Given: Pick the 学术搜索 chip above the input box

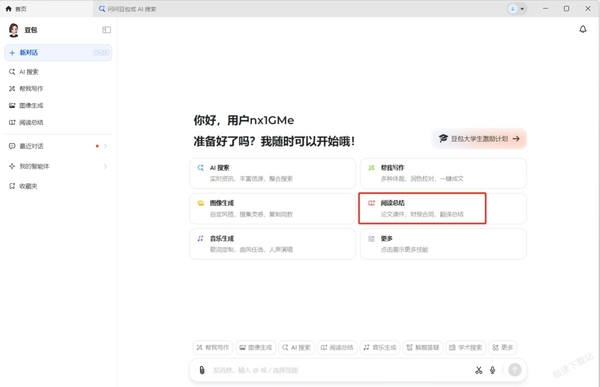Looking at the screenshot, I should [466, 347].
